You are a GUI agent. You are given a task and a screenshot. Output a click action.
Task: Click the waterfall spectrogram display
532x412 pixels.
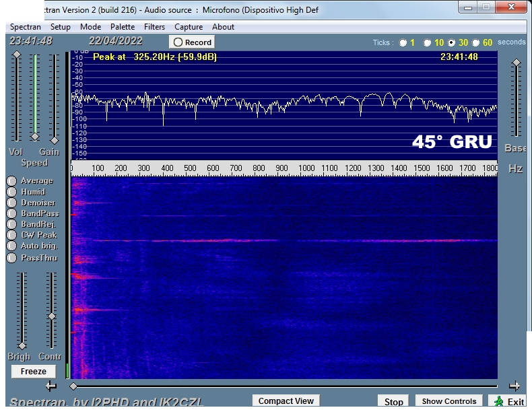tap(284, 278)
